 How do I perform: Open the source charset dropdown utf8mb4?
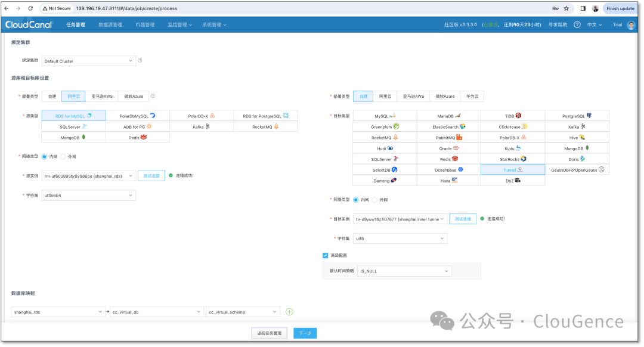pyautogui.click(x=88, y=195)
